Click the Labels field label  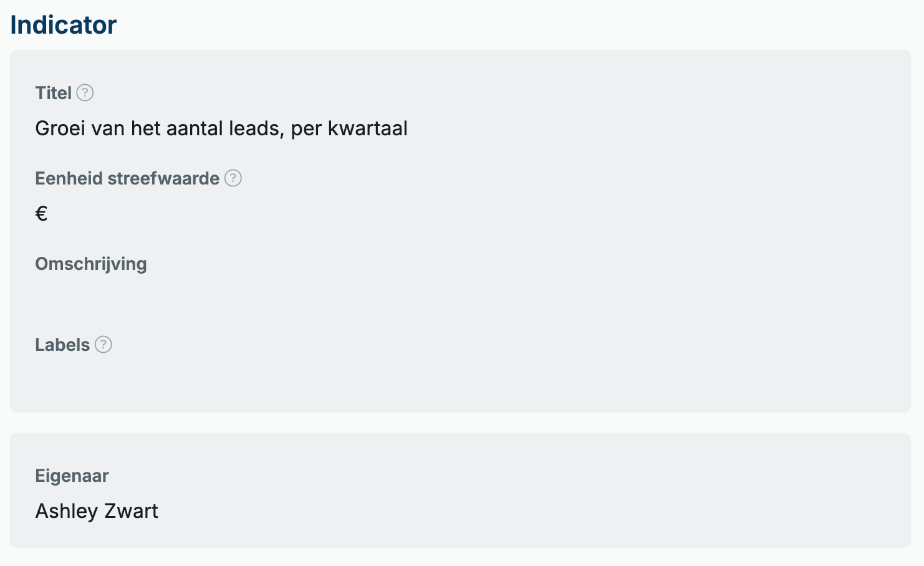click(x=63, y=345)
